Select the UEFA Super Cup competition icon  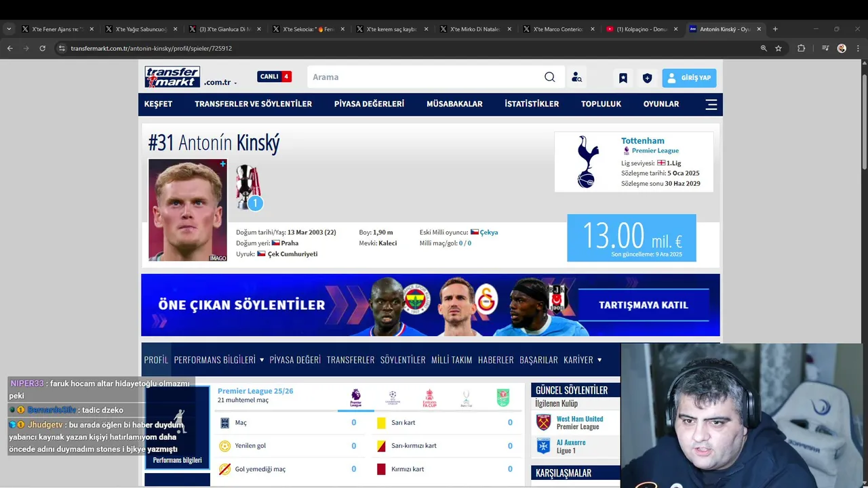click(x=466, y=398)
